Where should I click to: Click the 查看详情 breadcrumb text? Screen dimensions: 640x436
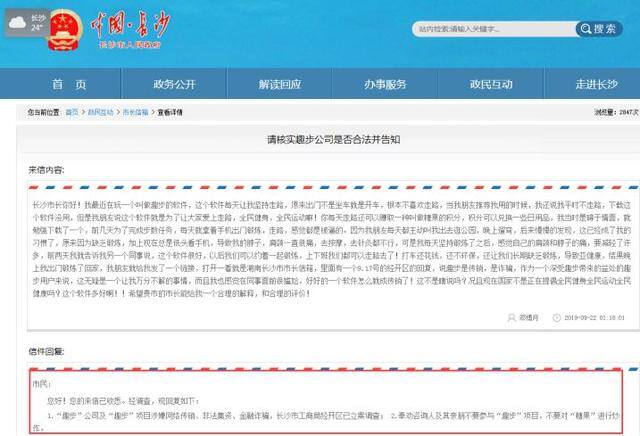point(170,112)
